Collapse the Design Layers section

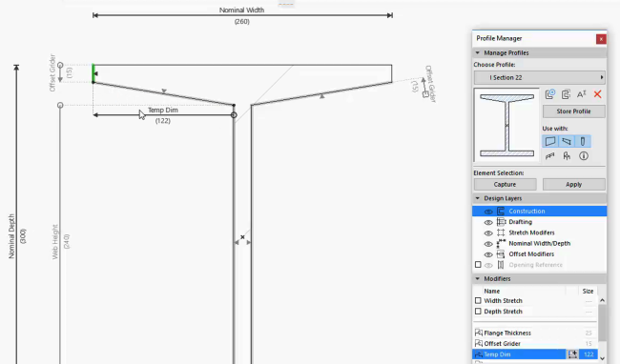tap(478, 198)
